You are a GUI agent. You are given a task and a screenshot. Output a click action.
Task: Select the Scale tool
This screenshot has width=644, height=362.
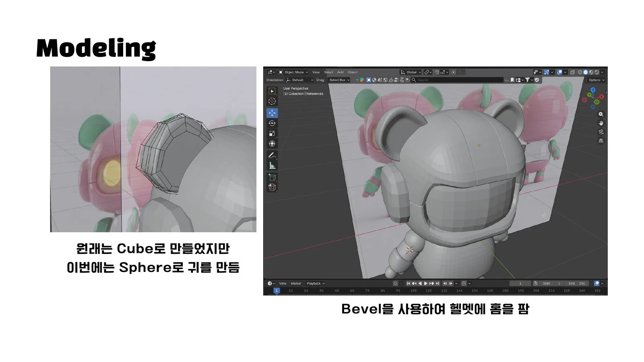(x=272, y=134)
